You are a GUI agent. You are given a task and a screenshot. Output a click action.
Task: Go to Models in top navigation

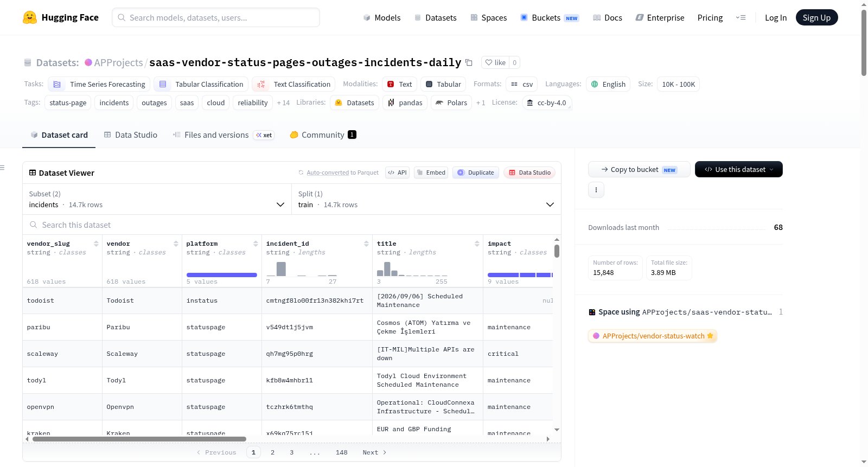(x=382, y=17)
